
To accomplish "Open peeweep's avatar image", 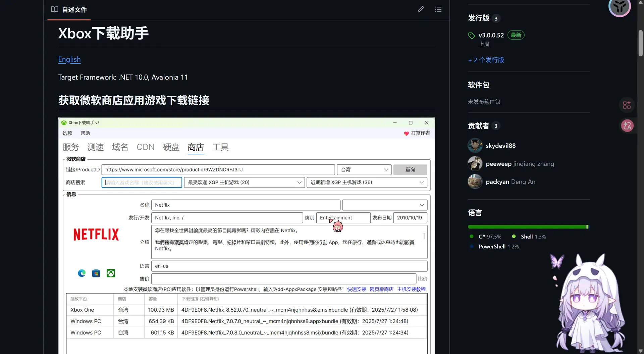I will (x=475, y=164).
